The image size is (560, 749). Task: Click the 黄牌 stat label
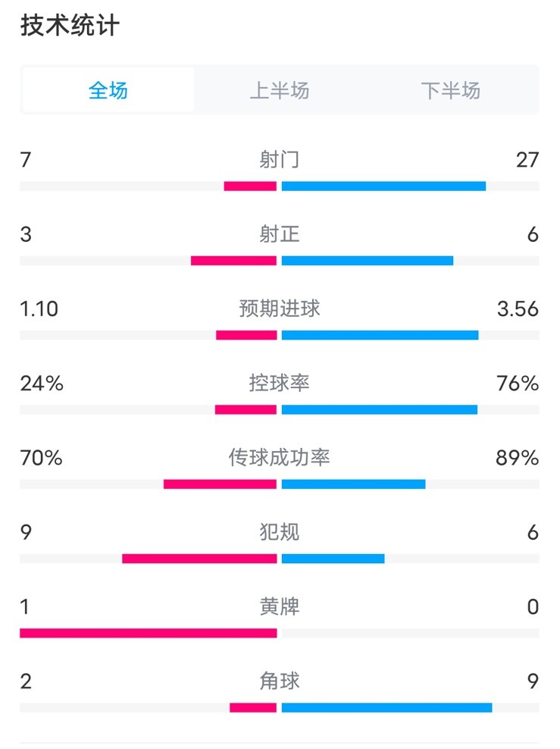click(280, 606)
